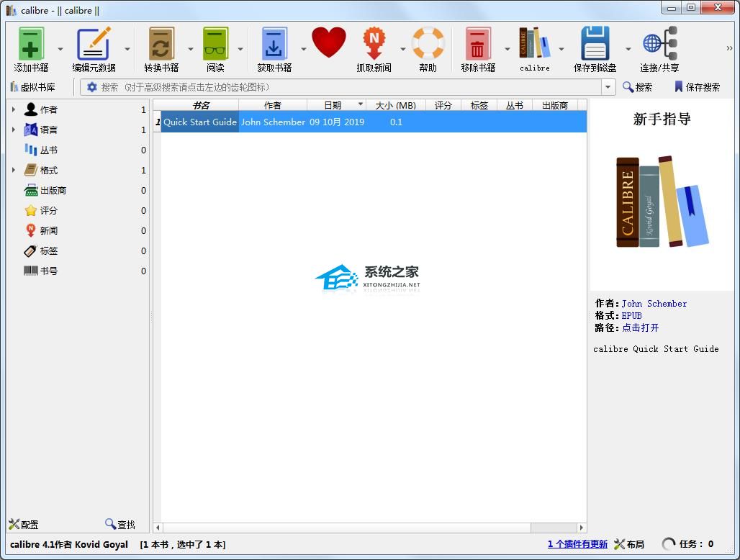Viewport: 740px width, 560px height.
Task: Open Preferences (配置) in tag browser
Action: click(x=24, y=524)
